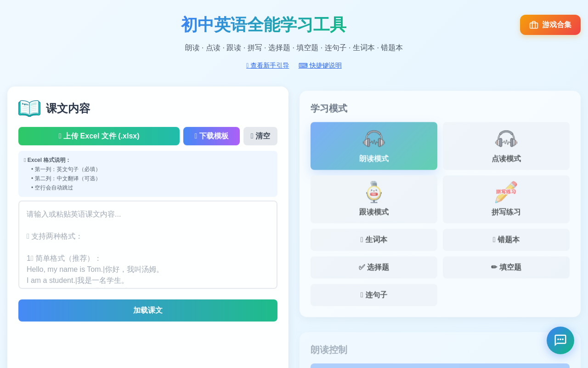
Task: Open the 生词本 vocabulary notebook
Action: click(x=373, y=240)
